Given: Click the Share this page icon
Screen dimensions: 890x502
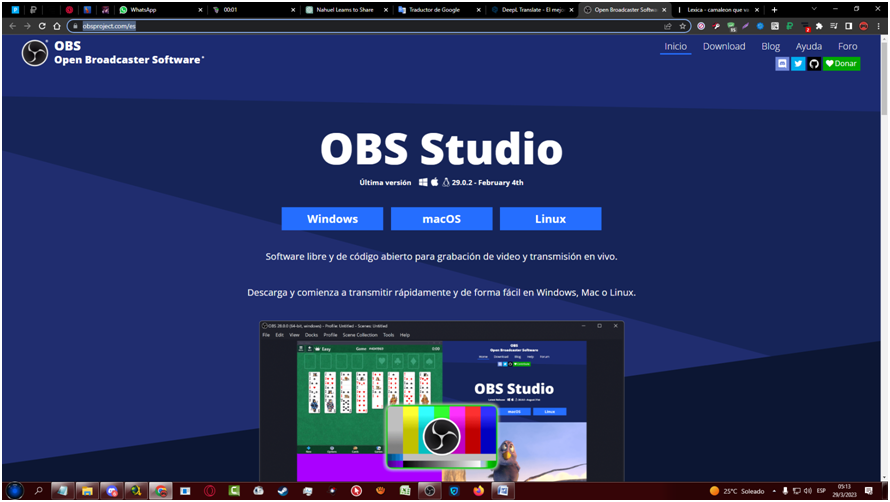Looking at the screenshot, I should pos(668,26).
